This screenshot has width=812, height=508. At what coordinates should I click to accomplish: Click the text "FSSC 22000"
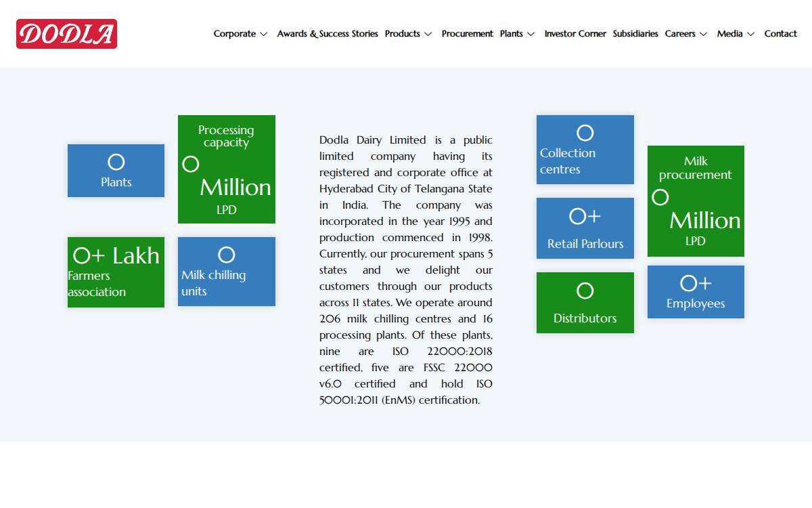pos(458,368)
